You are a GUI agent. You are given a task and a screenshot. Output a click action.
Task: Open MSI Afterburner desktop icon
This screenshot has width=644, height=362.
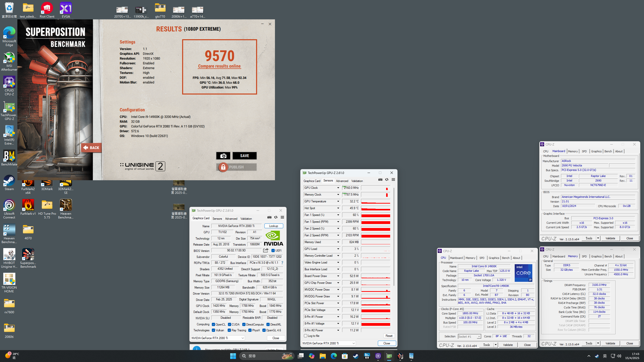click(x=9, y=62)
